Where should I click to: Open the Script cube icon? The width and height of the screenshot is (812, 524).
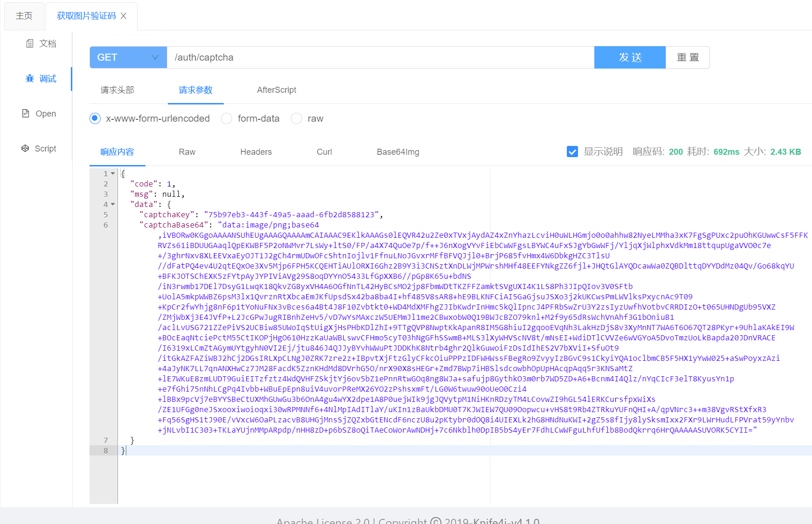tap(25, 148)
